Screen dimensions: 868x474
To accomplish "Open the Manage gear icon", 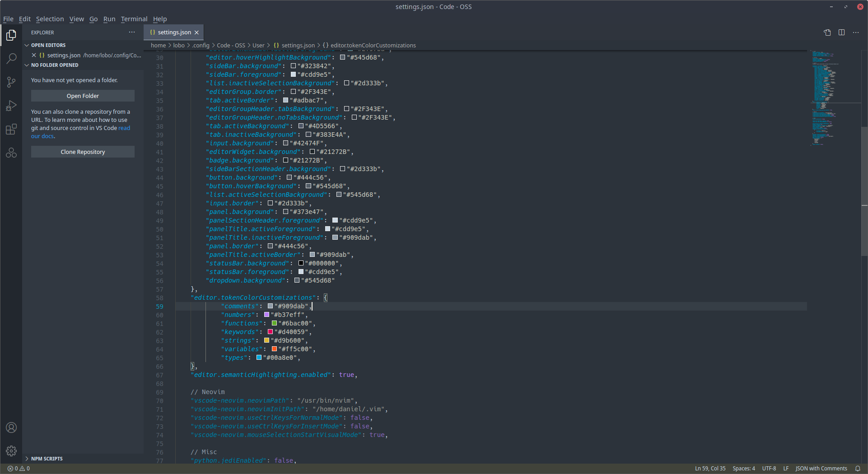I will coord(11,451).
